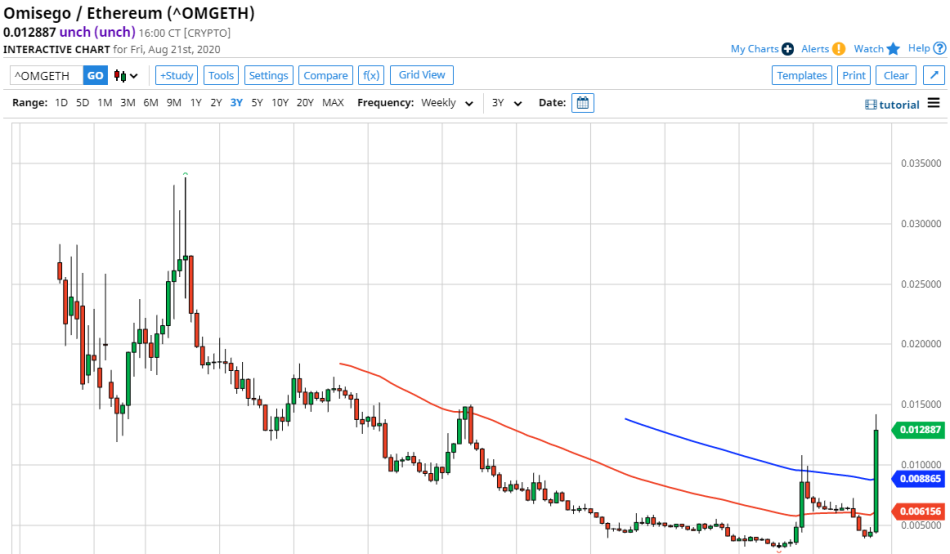Click the Clear button
The width and height of the screenshot is (950, 554).
[895, 76]
